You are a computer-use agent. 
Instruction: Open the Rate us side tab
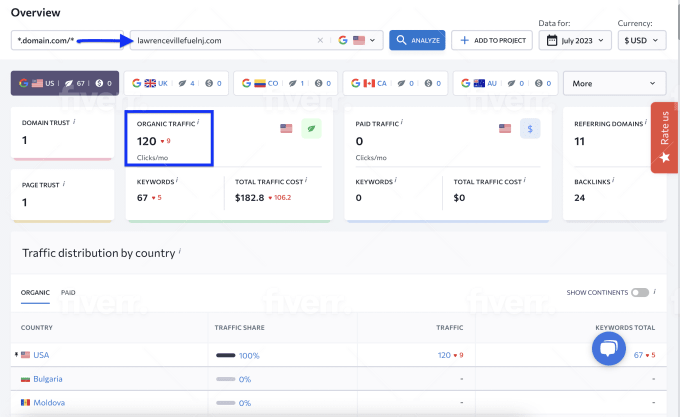point(664,137)
